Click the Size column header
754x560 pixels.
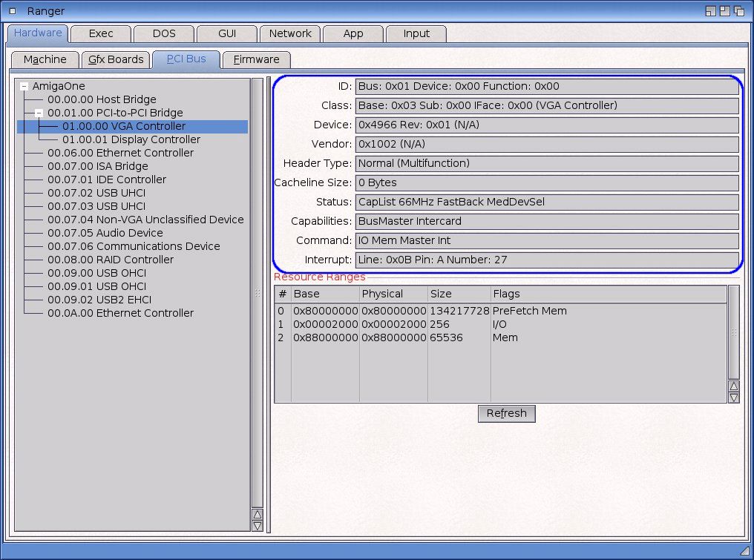[x=459, y=294]
